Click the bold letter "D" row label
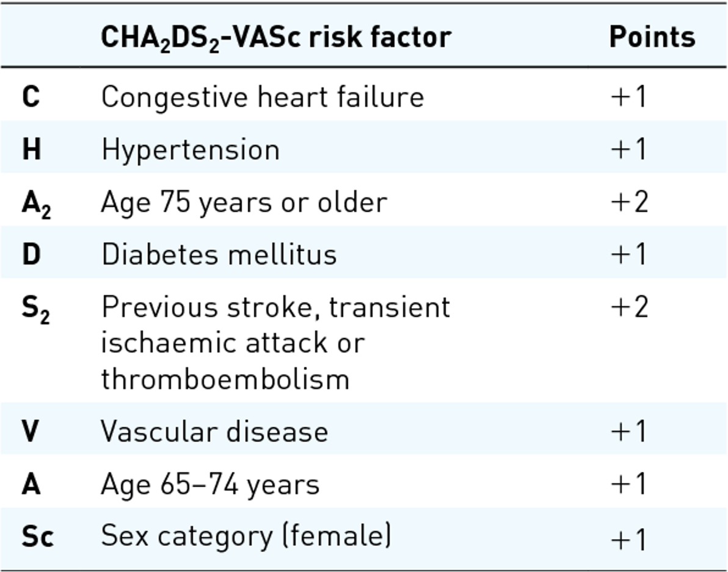728x572 pixels. (x=31, y=254)
